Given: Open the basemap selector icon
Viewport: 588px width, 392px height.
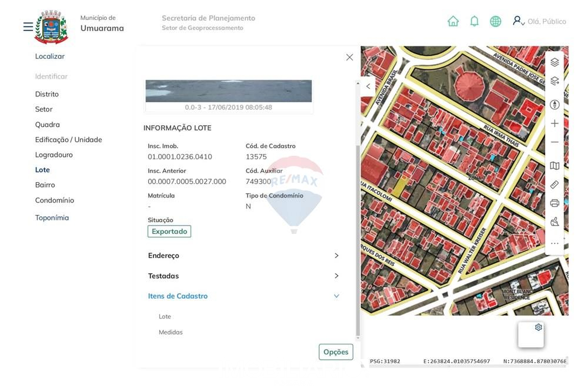Looking at the screenshot, I should coord(554,166).
